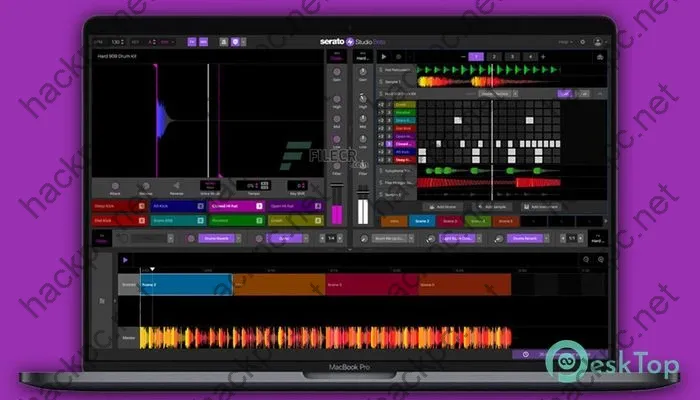Viewport: 700px width, 400px height.
Task: Click the small icon on the Crash pad
Action: click(x=318, y=220)
